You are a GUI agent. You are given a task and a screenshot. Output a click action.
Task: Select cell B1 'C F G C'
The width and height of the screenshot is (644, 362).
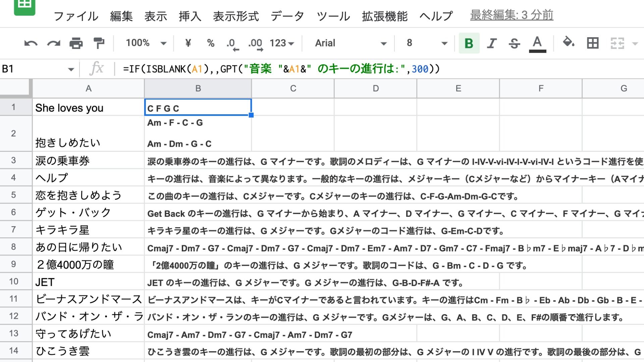[x=198, y=107]
